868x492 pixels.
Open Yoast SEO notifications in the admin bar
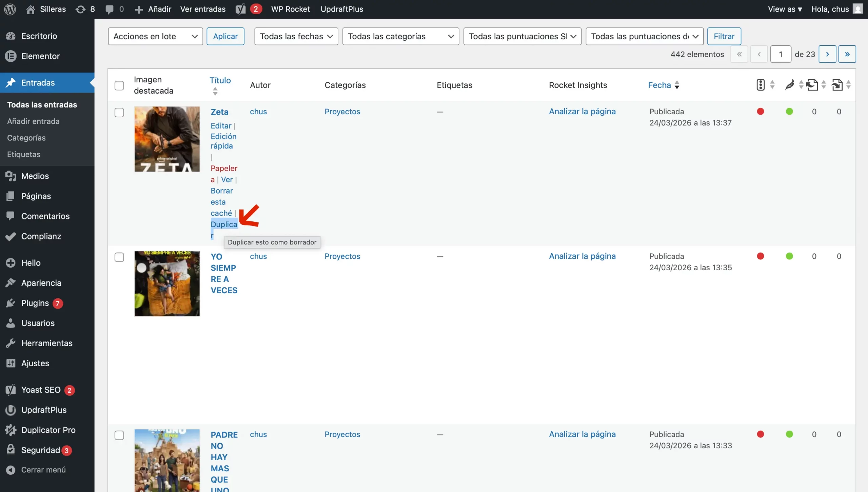(249, 9)
